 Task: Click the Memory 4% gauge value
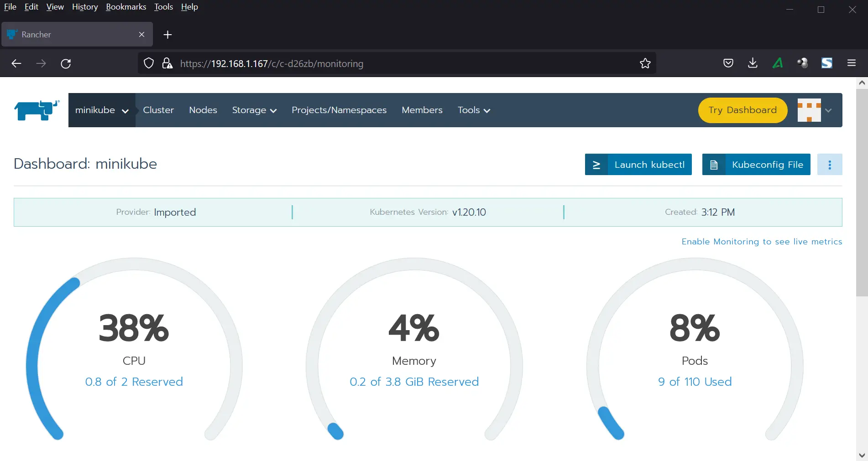click(414, 328)
